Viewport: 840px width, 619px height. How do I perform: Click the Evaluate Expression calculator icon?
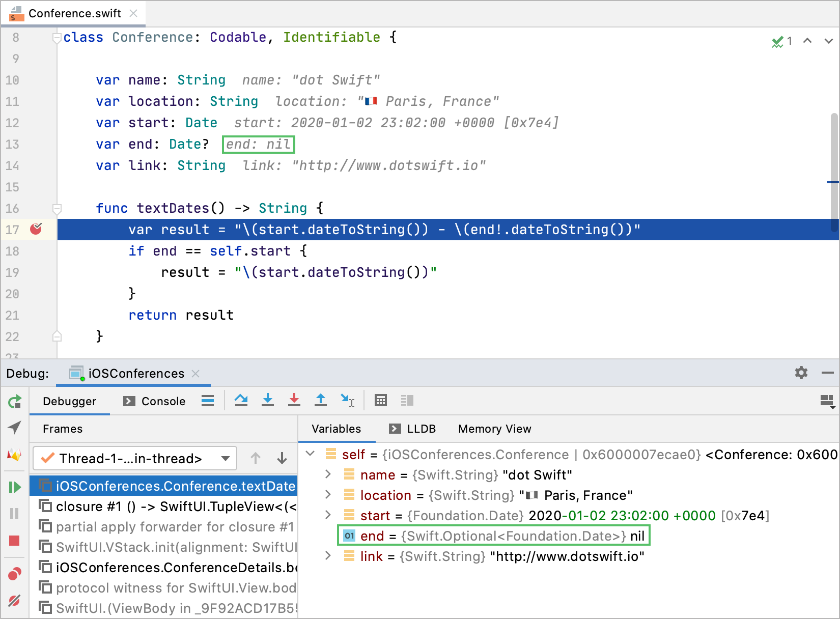pos(381,401)
